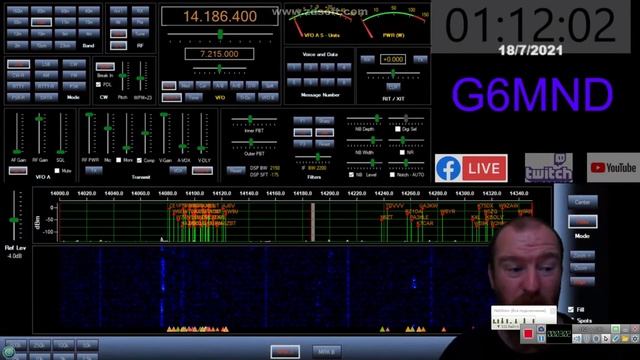Click the 14.186.400 main frequency display
The image size is (640, 360).
point(220,16)
